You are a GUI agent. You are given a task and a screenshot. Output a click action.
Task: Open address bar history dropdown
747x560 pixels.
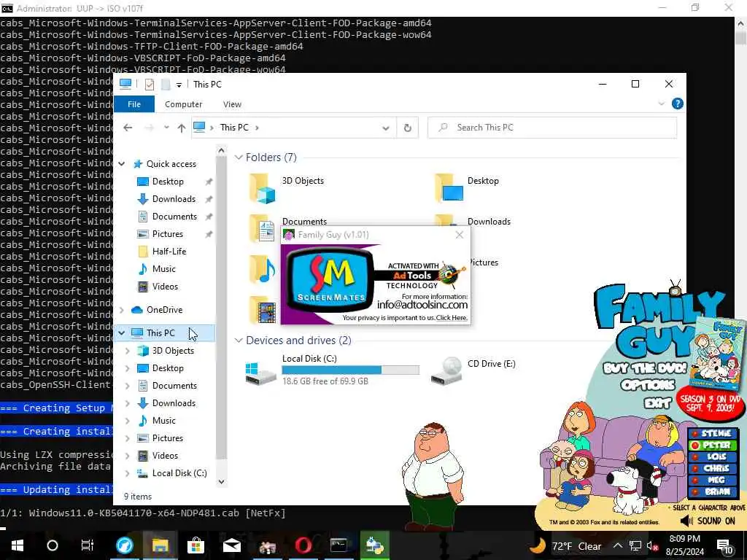(386, 128)
